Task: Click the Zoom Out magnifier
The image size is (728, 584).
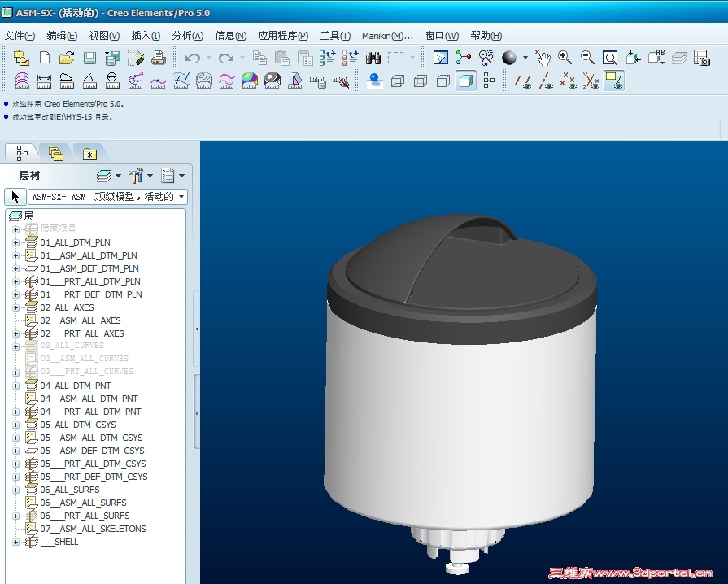Action: click(587, 58)
